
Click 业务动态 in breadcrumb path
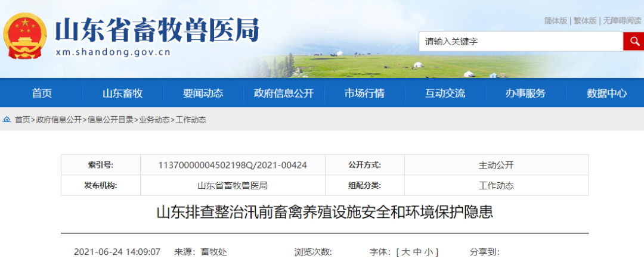point(154,120)
